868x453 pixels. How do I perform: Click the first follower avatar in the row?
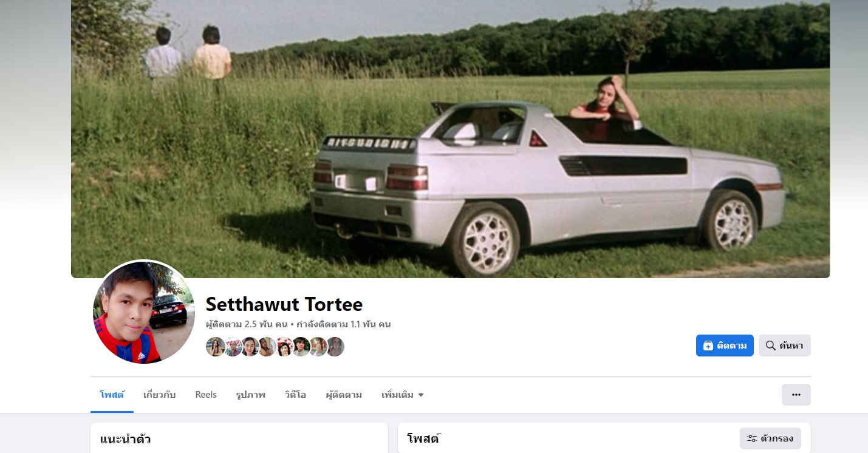coord(216,347)
